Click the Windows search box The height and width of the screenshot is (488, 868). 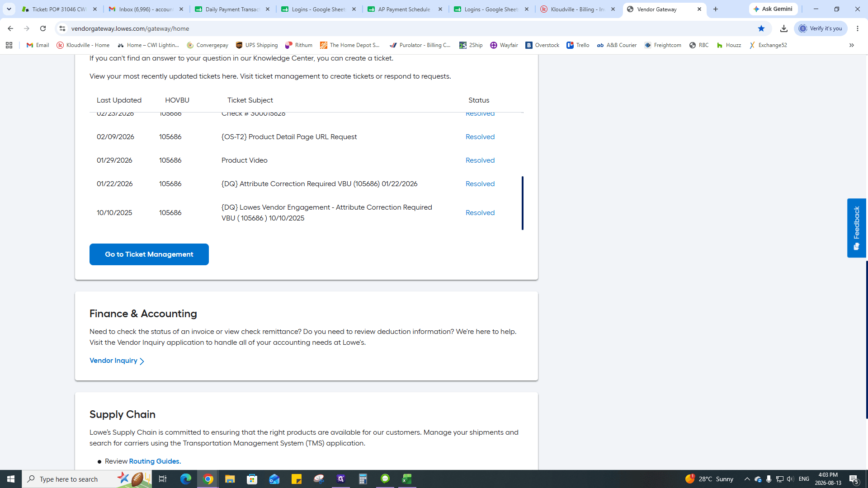pos(87,479)
